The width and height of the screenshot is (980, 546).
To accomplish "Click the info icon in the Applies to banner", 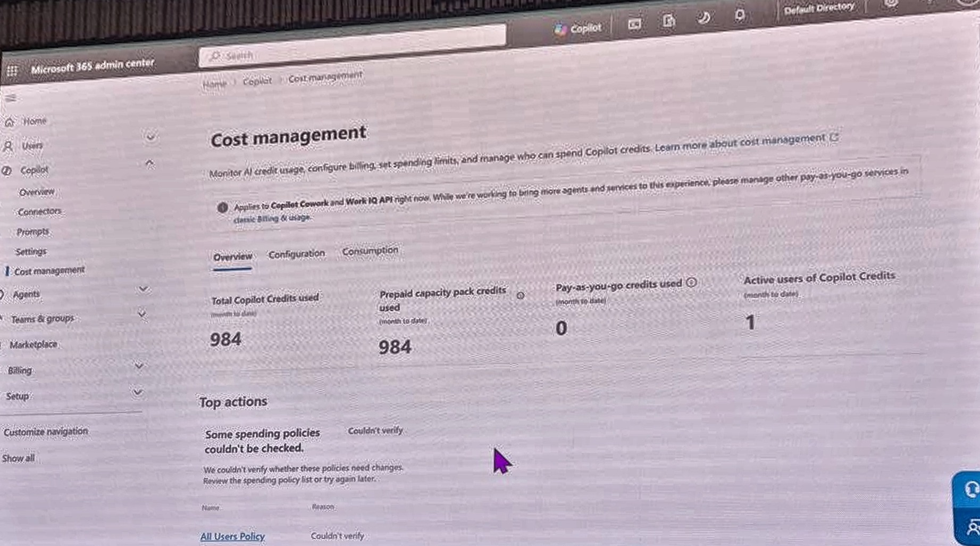I will 223,208.
